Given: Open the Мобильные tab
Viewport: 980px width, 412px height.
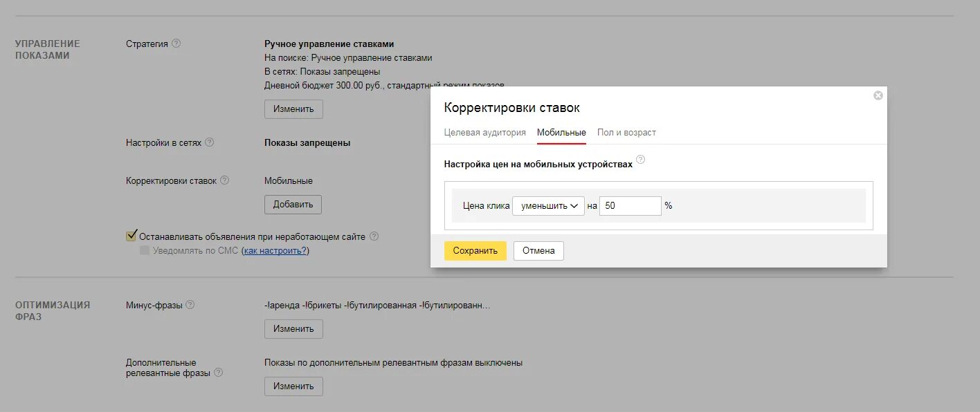Looking at the screenshot, I should (x=561, y=132).
